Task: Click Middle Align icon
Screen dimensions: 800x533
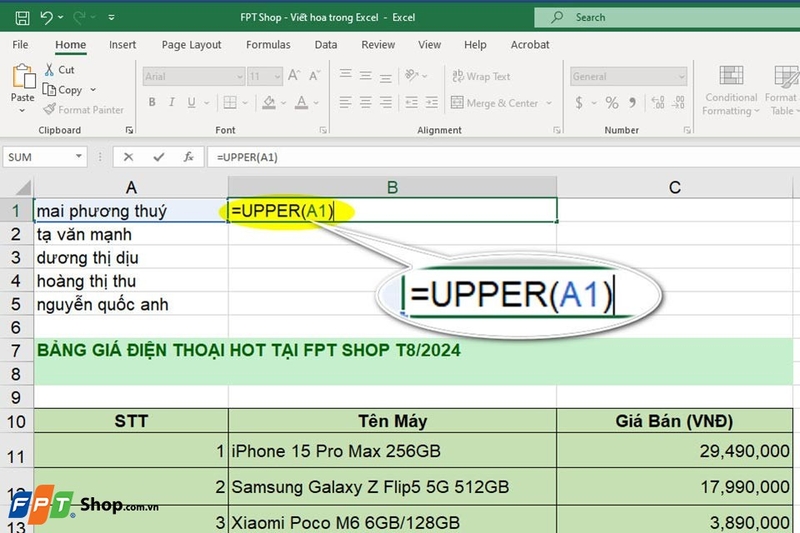Action: (x=365, y=75)
